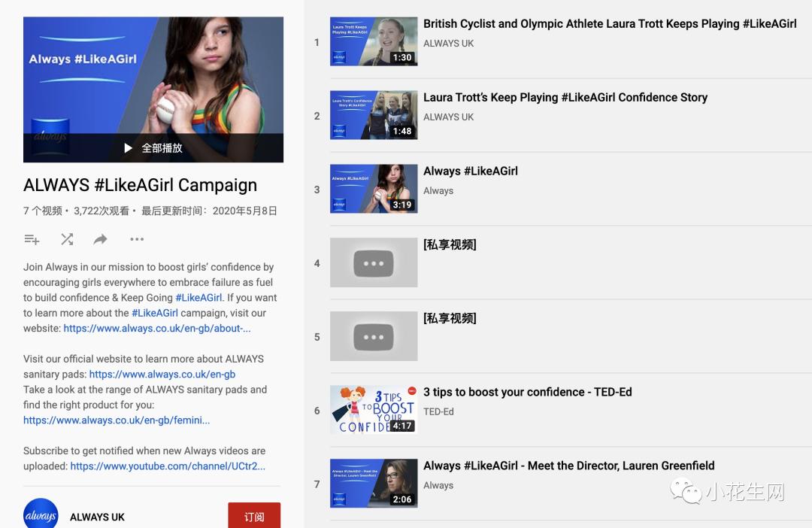Open Meet the Director, Lauren Greenfield title
Viewport: 812px width, 528px height.
(569, 466)
